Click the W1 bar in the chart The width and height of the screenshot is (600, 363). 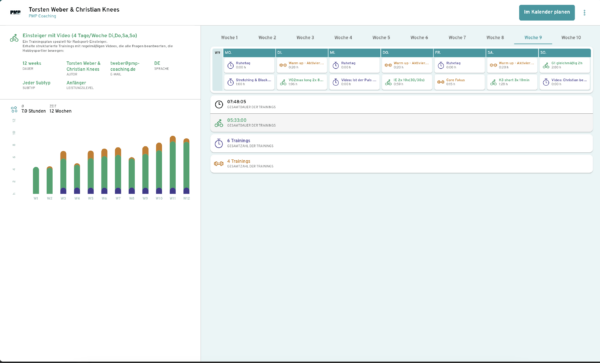coord(36,181)
